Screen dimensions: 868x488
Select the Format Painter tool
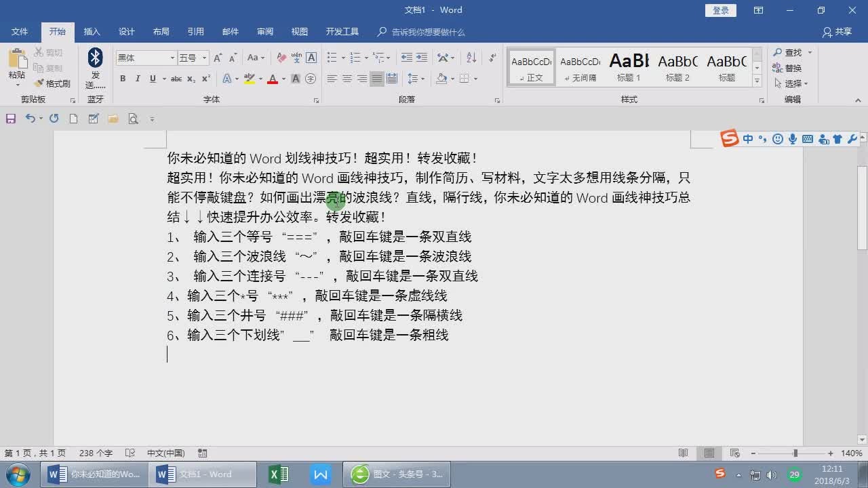[52, 83]
